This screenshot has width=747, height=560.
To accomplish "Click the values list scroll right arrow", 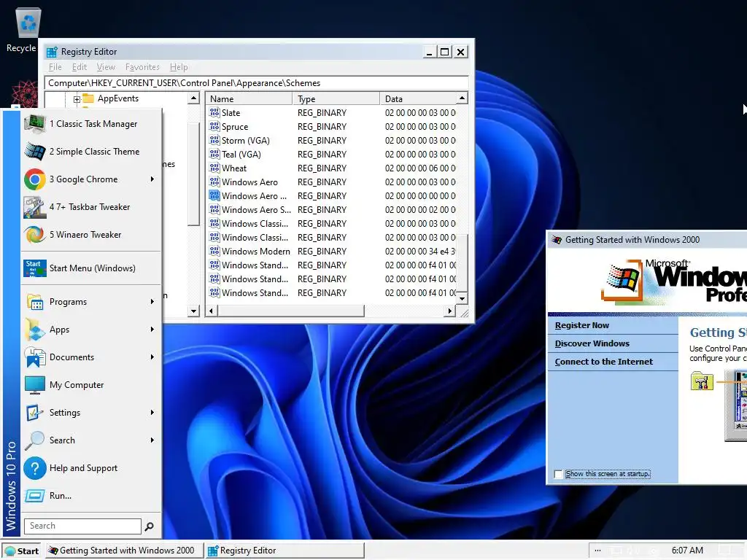I will 449,311.
